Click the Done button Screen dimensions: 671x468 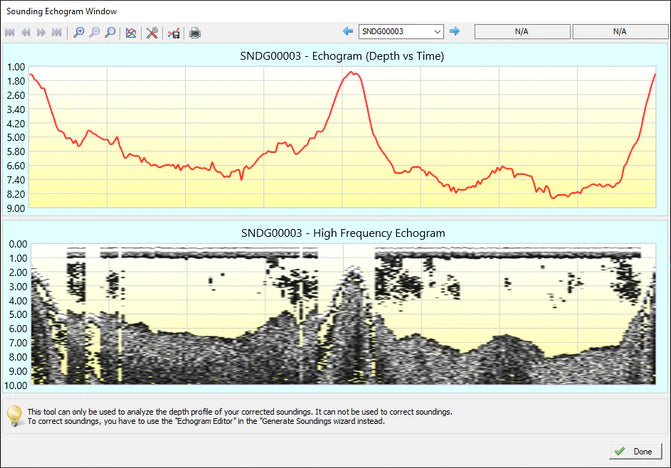pyautogui.click(x=635, y=451)
